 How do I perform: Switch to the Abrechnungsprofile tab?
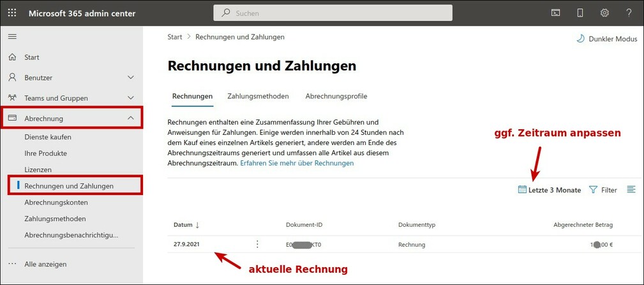tap(336, 96)
